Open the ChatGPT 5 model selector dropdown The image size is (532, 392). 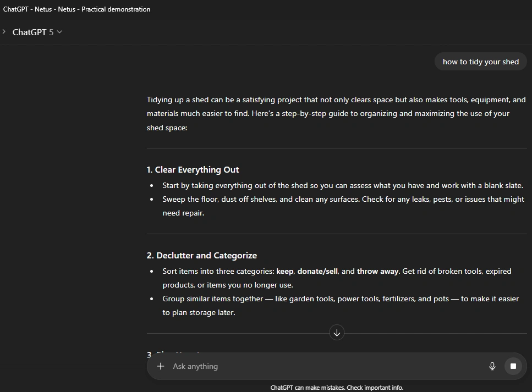point(37,32)
